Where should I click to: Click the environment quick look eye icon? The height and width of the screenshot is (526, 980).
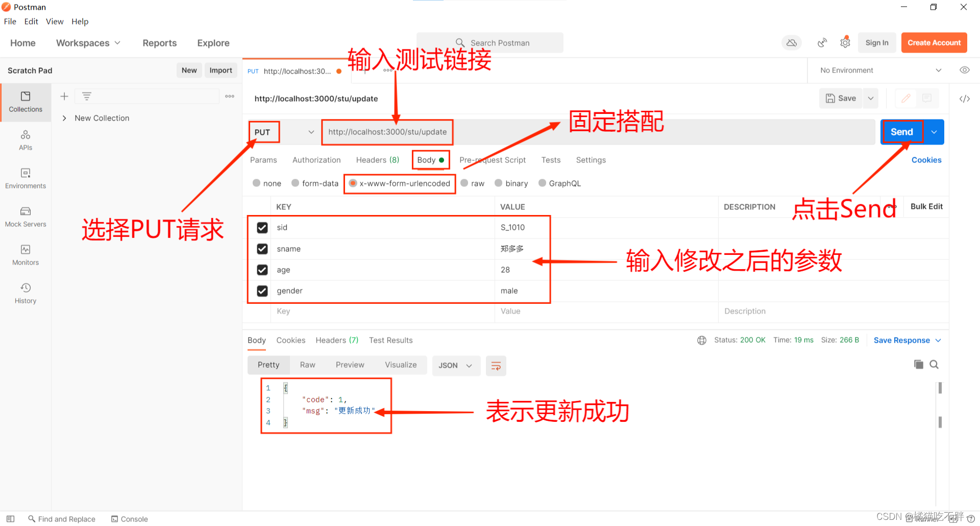click(965, 70)
